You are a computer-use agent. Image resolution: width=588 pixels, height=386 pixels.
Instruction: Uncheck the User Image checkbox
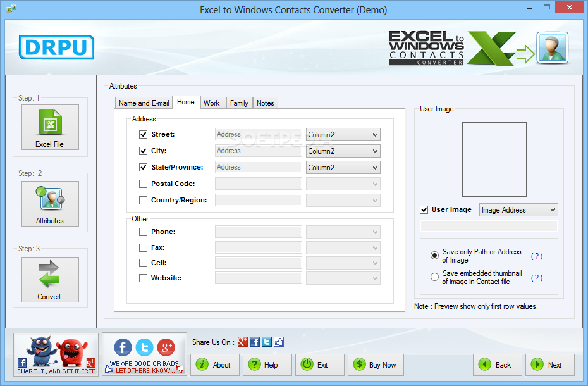click(424, 210)
